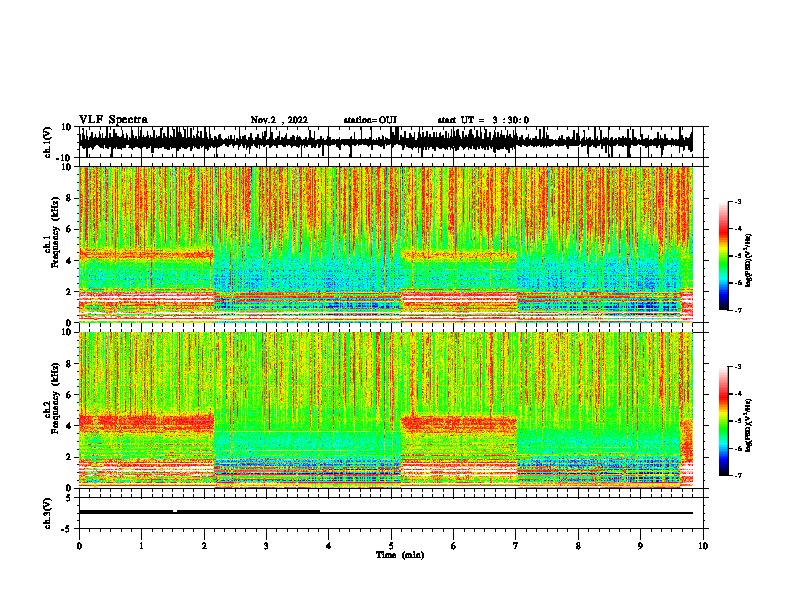Click the ch.1(V) waveform axis label
This screenshot has height=612, width=792.
point(48,142)
